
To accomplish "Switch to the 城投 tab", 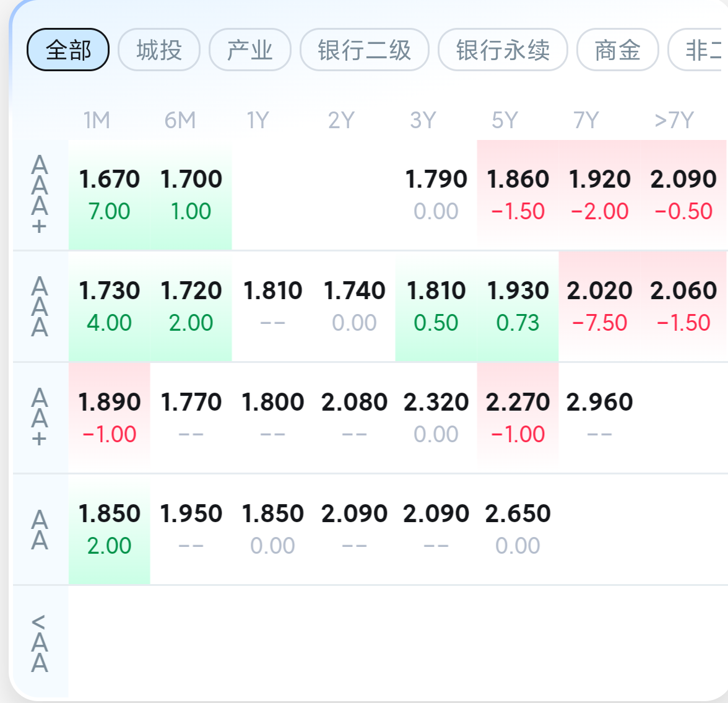I will [x=159, y=50].
